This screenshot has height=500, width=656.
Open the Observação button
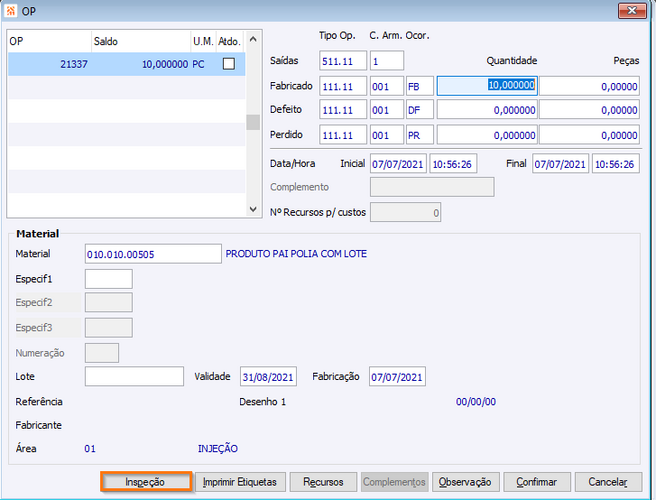(465, 482)
